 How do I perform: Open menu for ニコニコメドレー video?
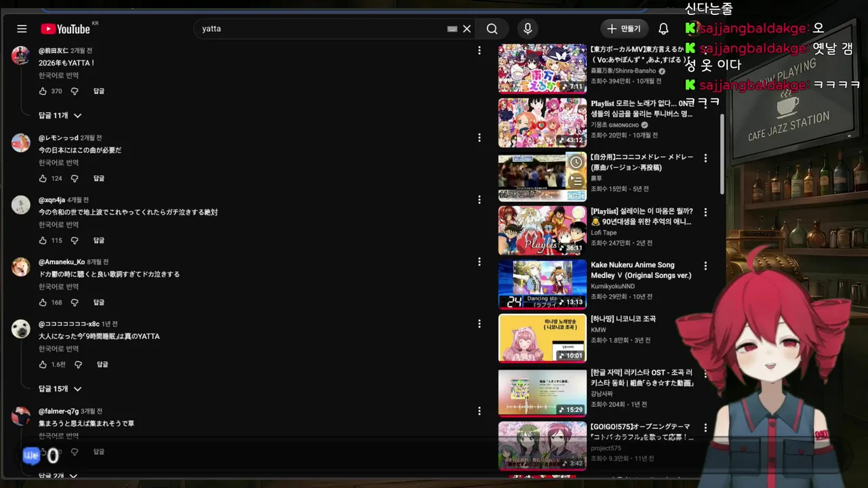pyautogui.click(x=705, y=158)
